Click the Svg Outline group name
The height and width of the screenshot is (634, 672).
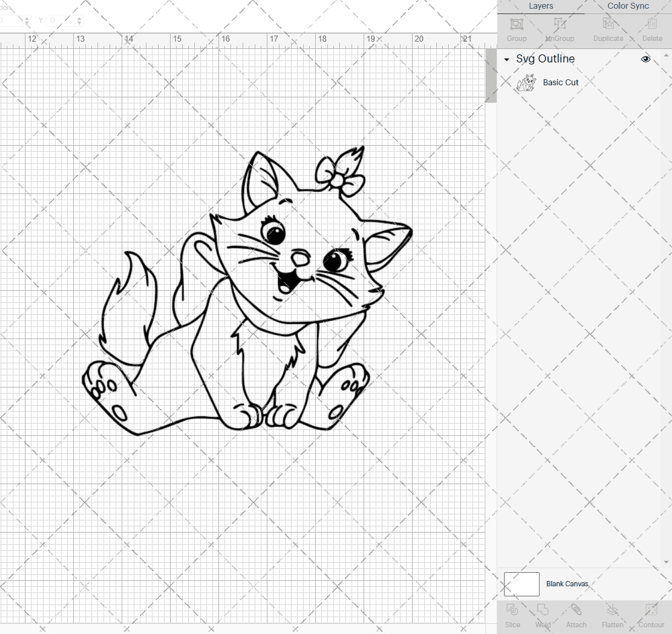[x=545, y=58]
